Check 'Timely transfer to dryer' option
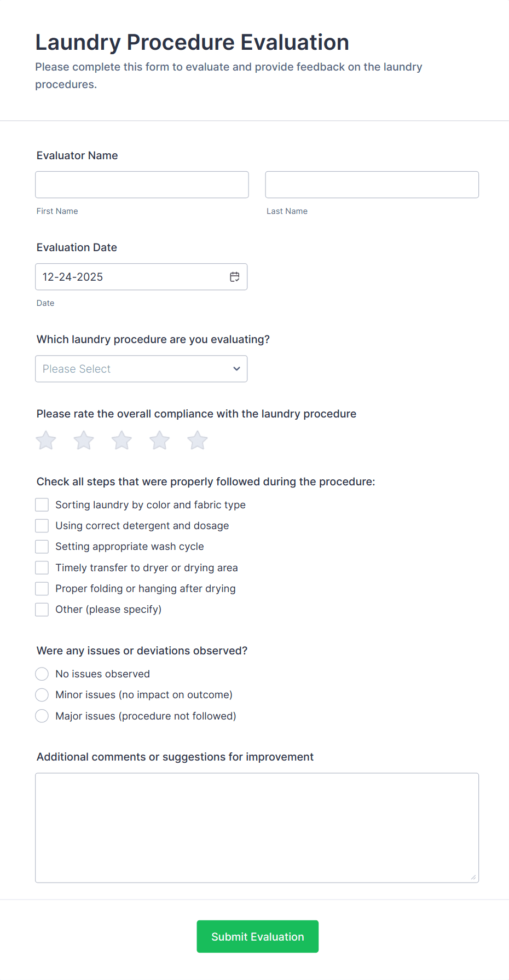Image resolution: width=509 pixels, height=980 pixels. (x=42, y=567)
